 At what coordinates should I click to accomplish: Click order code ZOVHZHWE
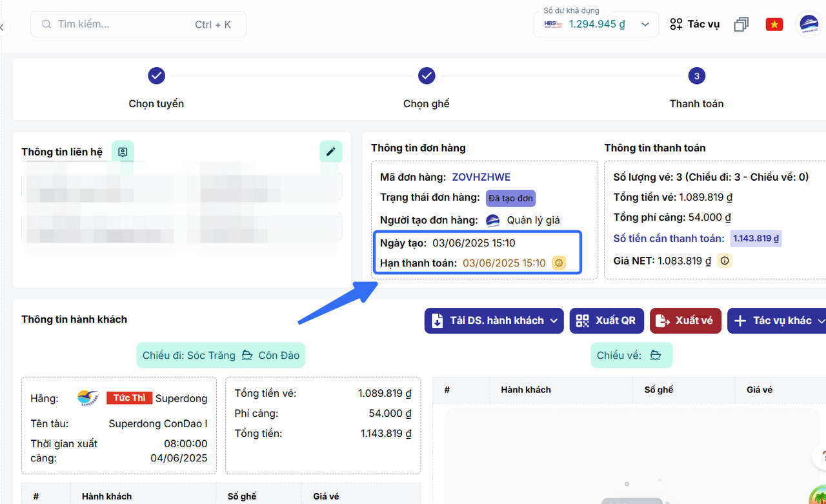pyautogui.click(x=481, y=177)
